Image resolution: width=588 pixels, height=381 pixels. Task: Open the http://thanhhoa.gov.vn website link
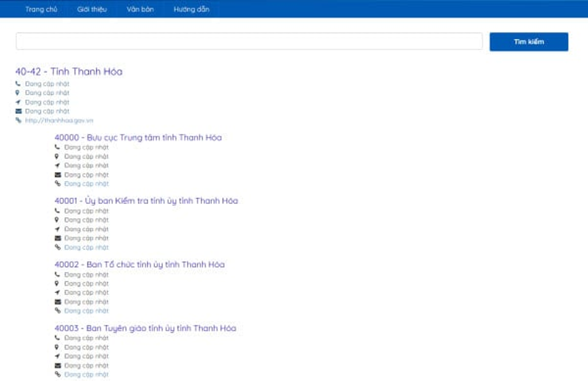(x=59, y=121)
